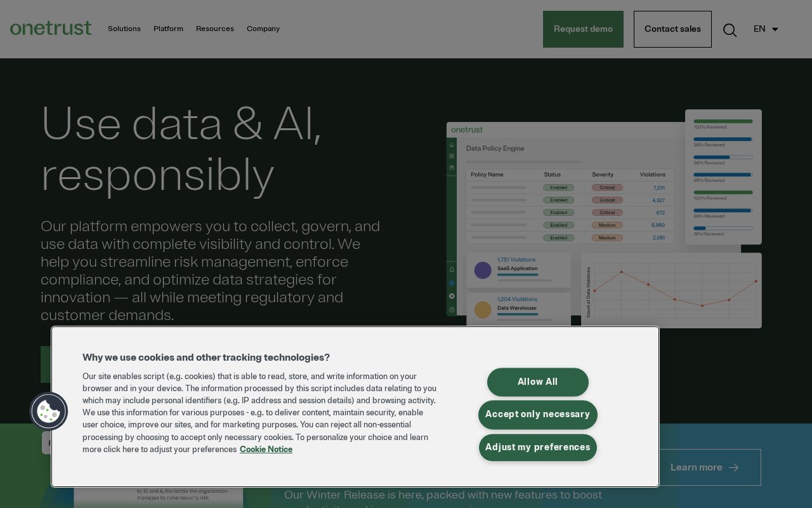The width and height of the screenshot is (812, 508).
Task: Click Adjust my preferences button
Action: [x=538, y=448]
